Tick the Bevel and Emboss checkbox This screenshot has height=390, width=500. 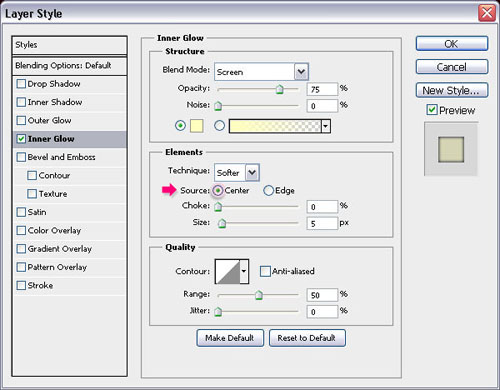21,157
